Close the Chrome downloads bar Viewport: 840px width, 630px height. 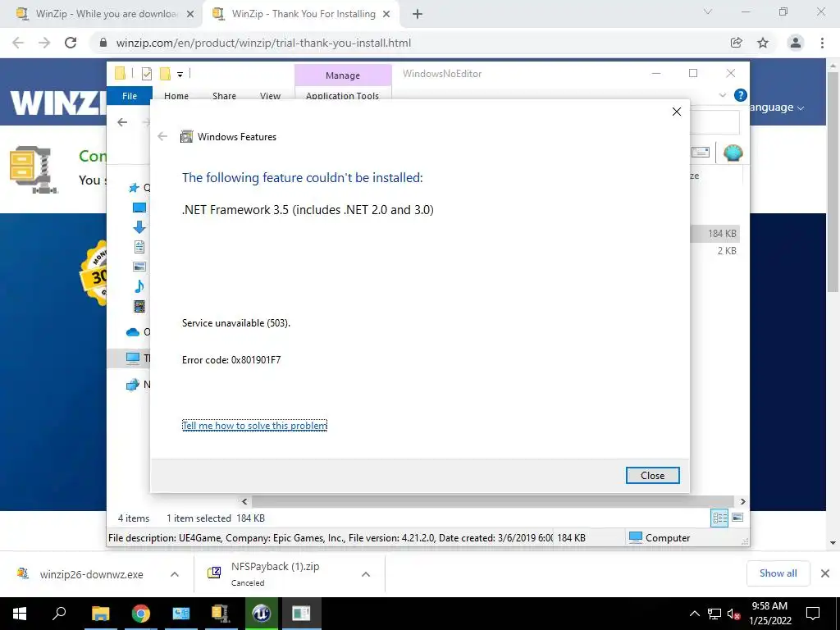825,573
